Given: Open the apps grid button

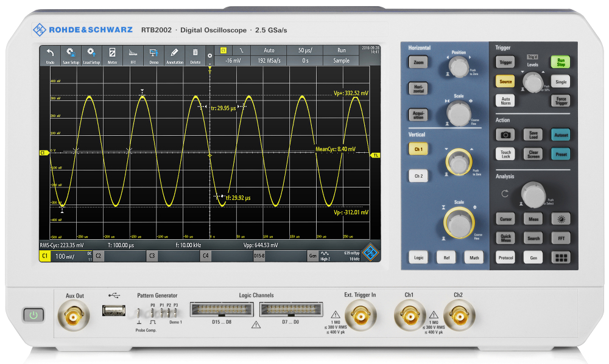Looking at the screenshot, I should click(561, 257).
